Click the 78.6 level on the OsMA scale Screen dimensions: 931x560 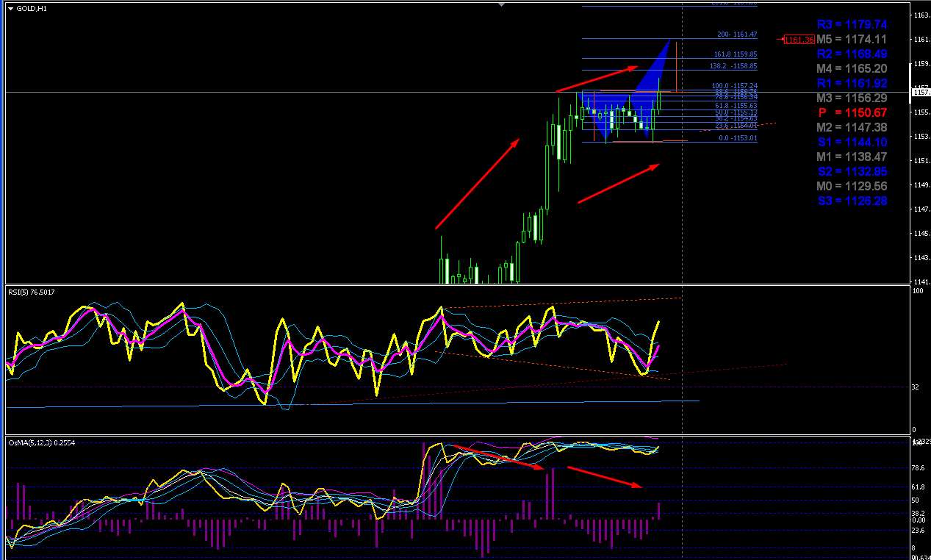point(918,467)
